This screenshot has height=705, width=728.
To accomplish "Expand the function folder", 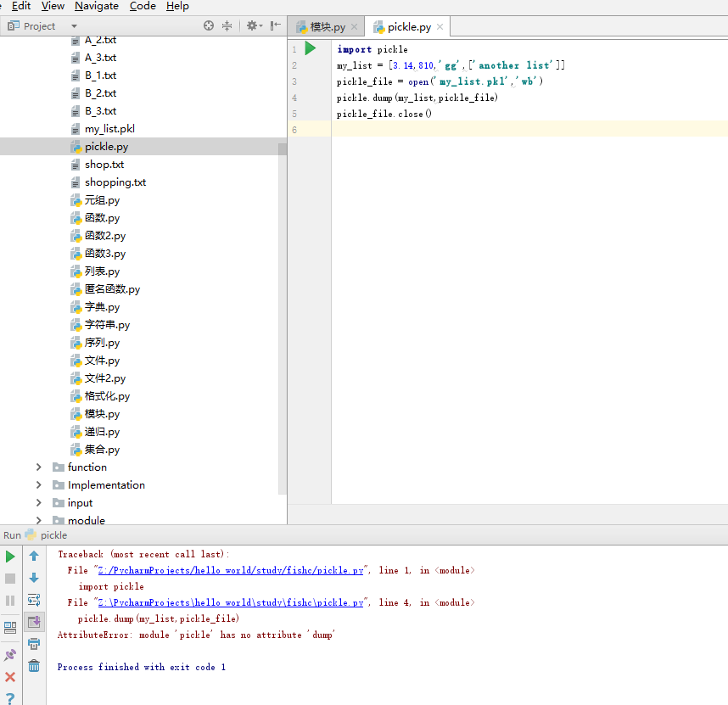I will click(37, 467).
